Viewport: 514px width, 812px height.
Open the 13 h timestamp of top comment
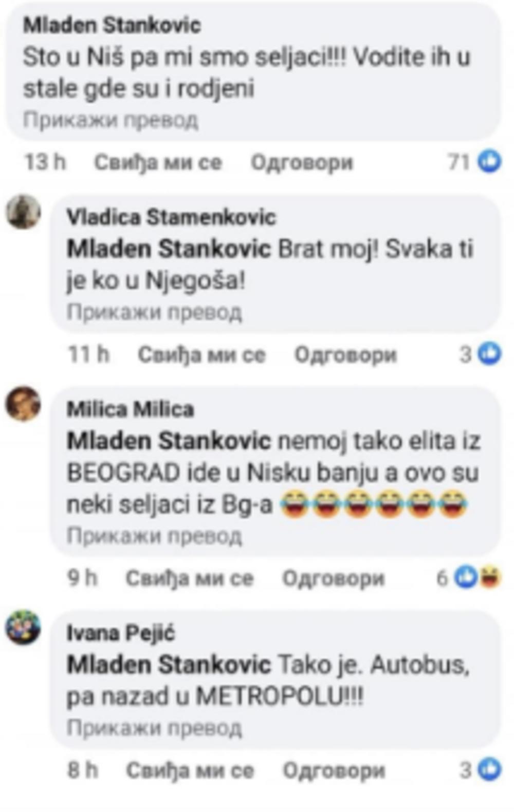[x=45, y=162]
